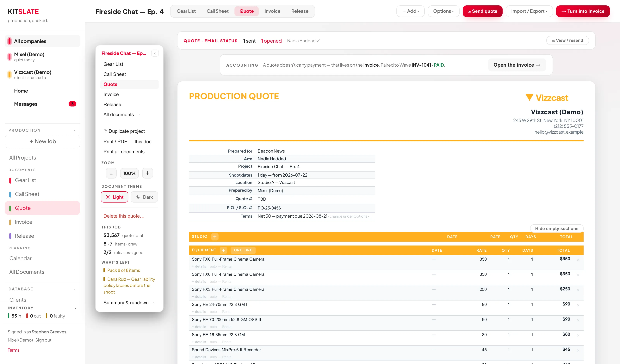Click the Send quote button
This screenshot has width=620, height=364.
(x=482, y=11)
